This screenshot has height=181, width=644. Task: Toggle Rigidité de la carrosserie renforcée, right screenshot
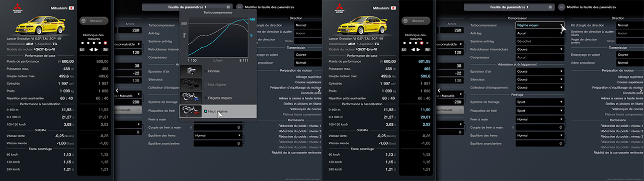[x=618, y=152]
